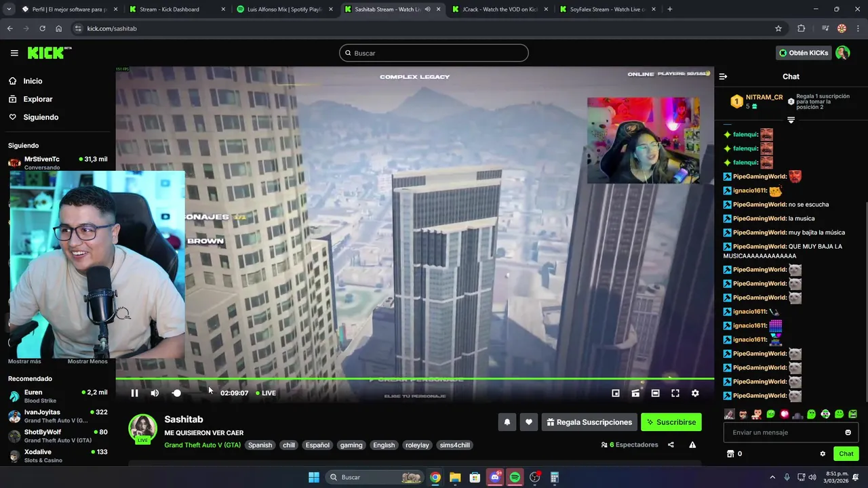Open IvanJoyitas recommended channel

(x=58, y=416)
